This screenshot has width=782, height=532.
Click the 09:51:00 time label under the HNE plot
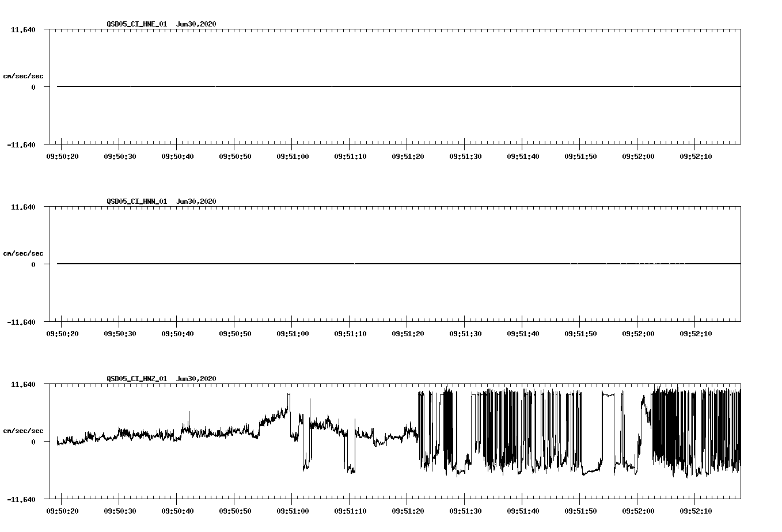(293, 157)
